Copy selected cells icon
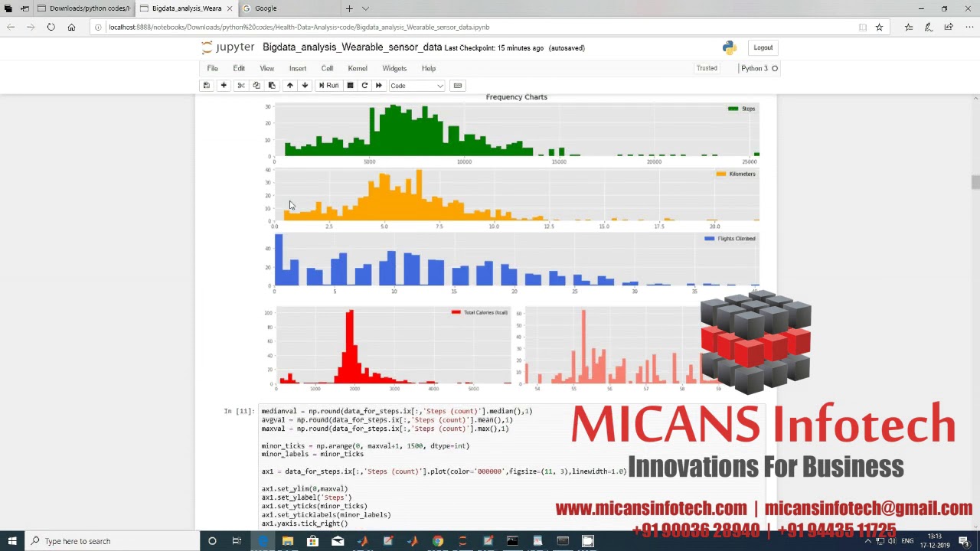The width and height of the screenshot is (980, 551). click(256, 86)
